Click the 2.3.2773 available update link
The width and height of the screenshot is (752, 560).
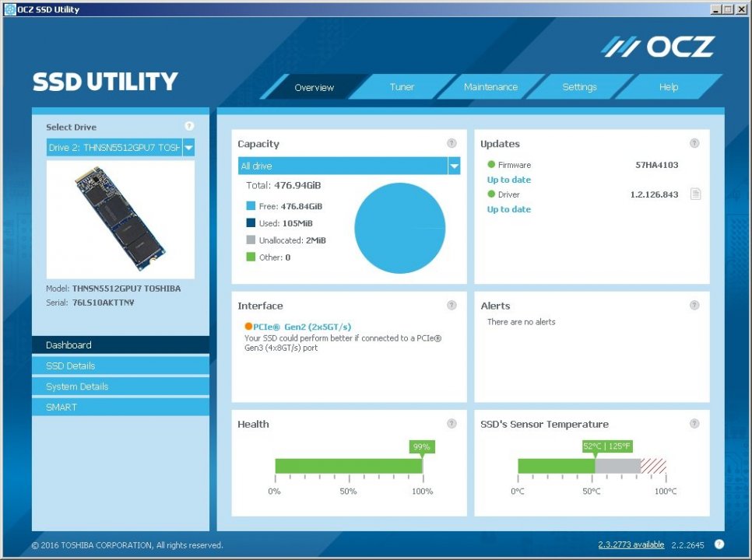point(631,544)
